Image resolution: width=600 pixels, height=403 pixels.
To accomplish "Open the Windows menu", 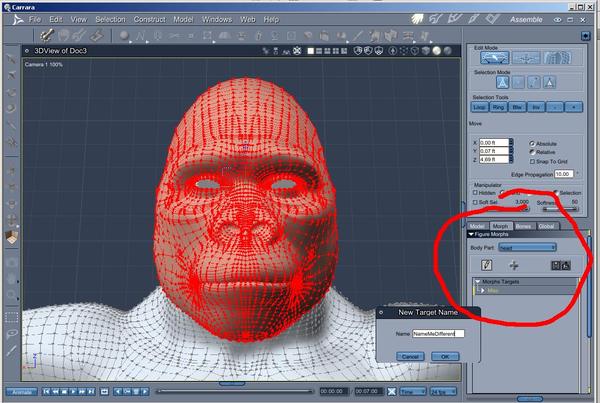I will (x=217, y=19).
